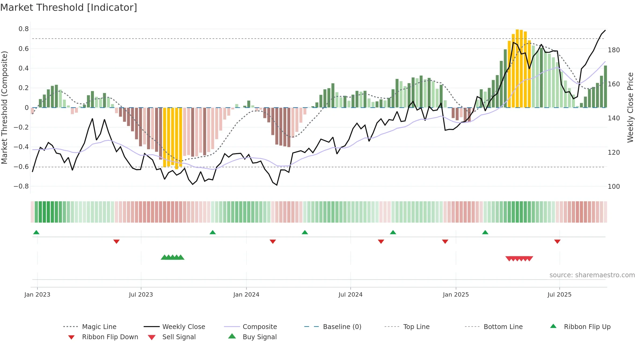Click the 180 price tick label
Viewport: 644px width, 362px height.
pyautogui.click(x=614, y=50)
